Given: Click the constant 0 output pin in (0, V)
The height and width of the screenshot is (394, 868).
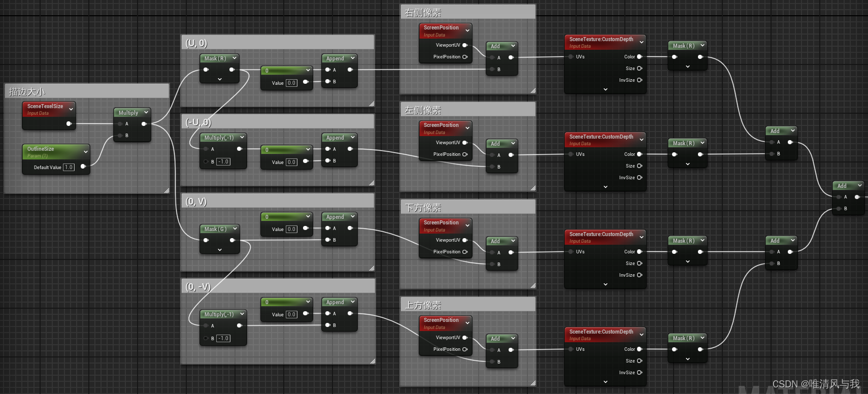Looking at the screenshot, I should click(305, 228).
